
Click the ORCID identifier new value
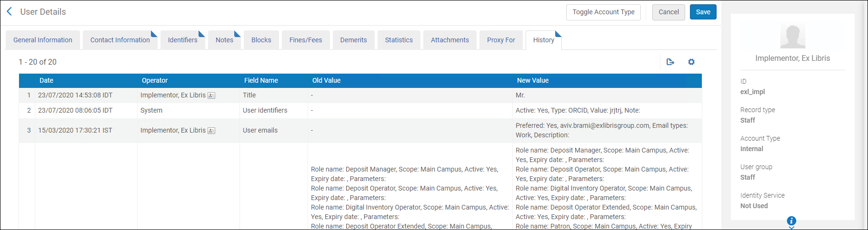578,110
